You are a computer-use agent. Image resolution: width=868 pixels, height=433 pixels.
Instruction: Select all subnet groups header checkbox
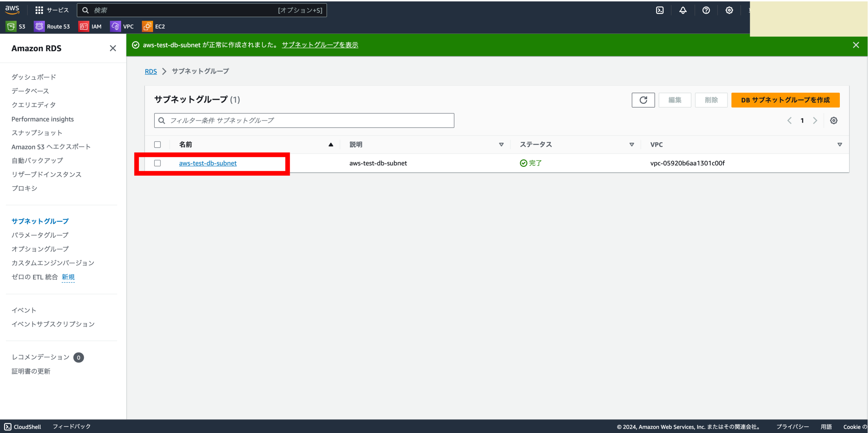[158, 145]
